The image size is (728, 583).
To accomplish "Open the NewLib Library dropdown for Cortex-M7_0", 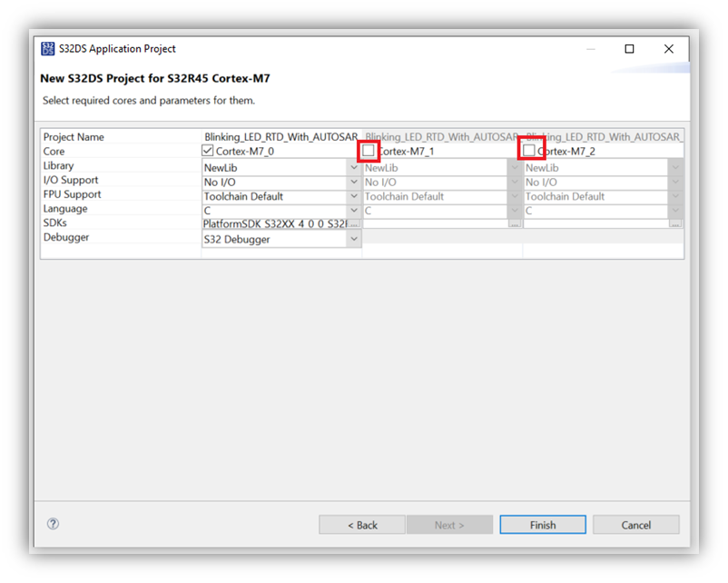I will click(354, 167).
